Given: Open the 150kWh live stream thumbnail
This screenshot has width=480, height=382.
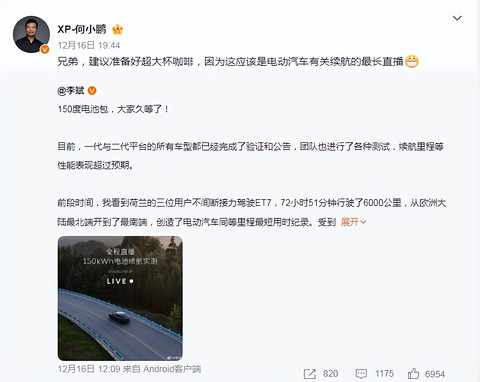Looking at the screenshot, I should (x=120, y=298).
